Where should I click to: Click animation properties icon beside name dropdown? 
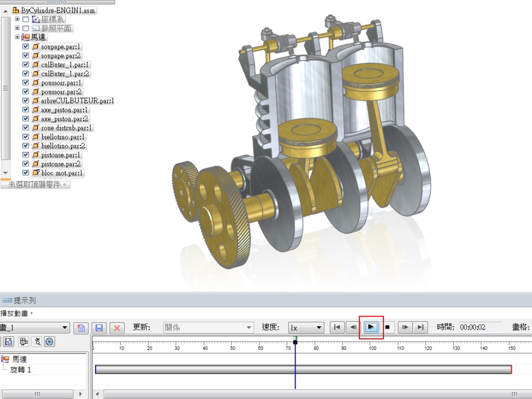tap(80, 328)
